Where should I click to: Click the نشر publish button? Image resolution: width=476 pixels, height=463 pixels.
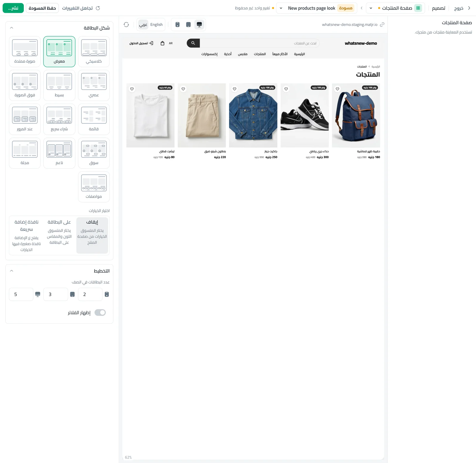(13, 8)
